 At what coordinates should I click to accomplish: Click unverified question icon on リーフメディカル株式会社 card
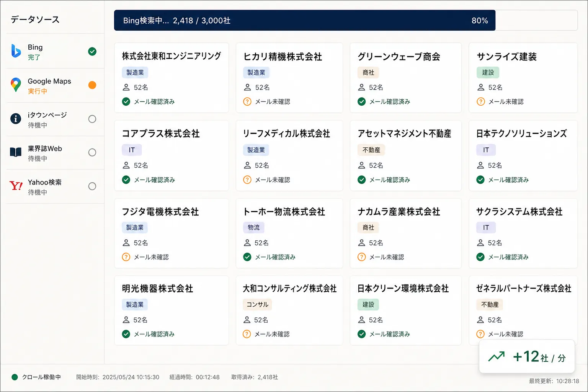pyautogui.click(x=247, y=180)
